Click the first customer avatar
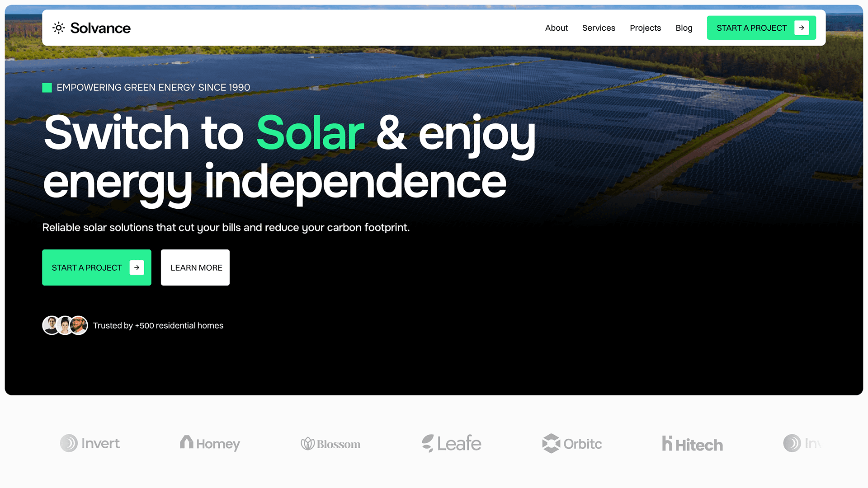 [51, 325]
